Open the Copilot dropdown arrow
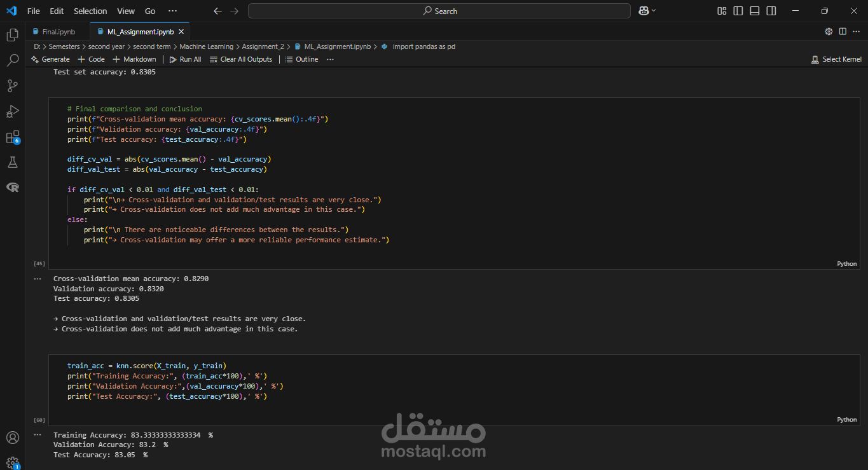The image size is (868, 470). pos(653,11)
